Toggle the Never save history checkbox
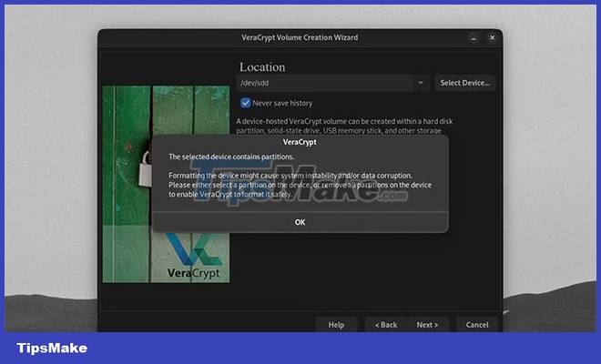Screen dimensions: 601x364 [245, 103]
